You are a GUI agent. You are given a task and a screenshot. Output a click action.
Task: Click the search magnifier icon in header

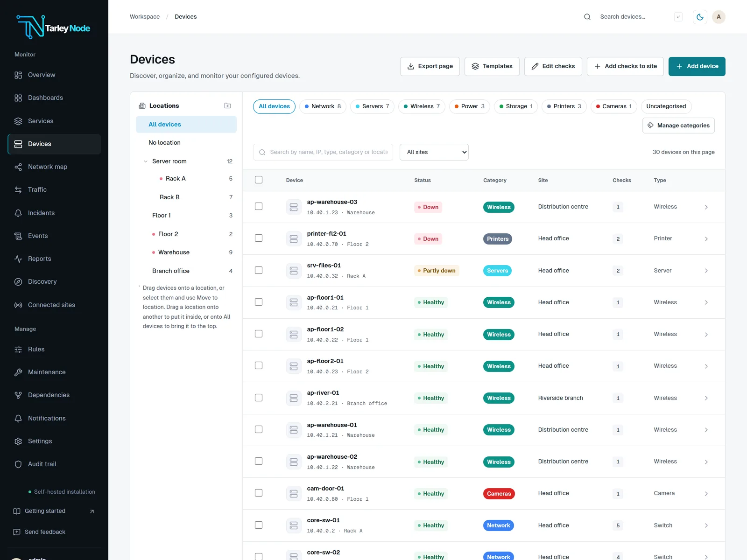pos(587,17)
